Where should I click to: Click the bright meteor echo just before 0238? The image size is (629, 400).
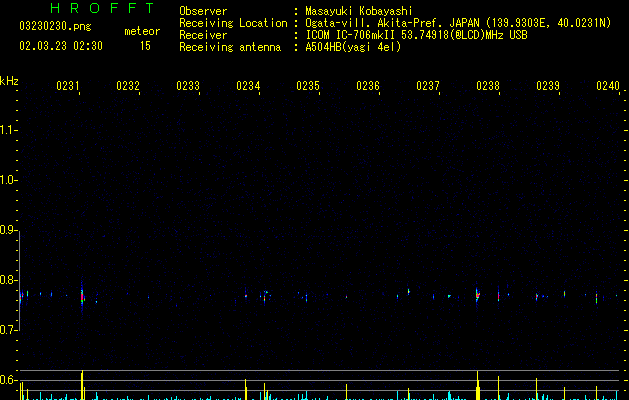(477, 296)
